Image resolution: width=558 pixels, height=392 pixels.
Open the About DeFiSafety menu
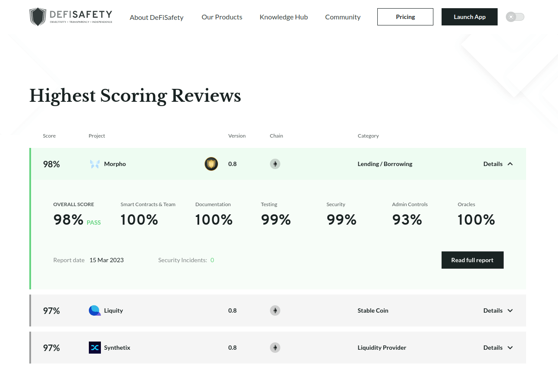pos(157,17)
